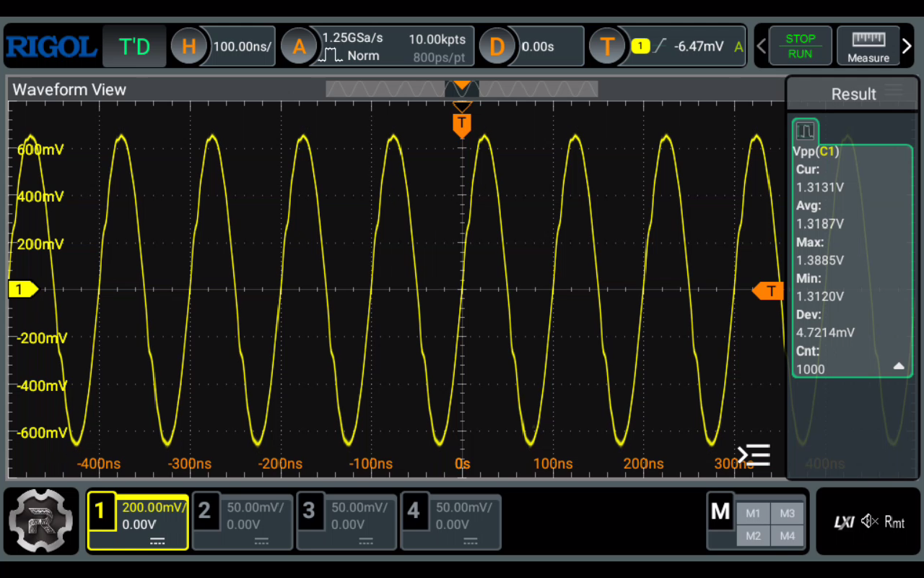Click the Cnt value 1000
924x578 pixels.
(x=810, y=369)
